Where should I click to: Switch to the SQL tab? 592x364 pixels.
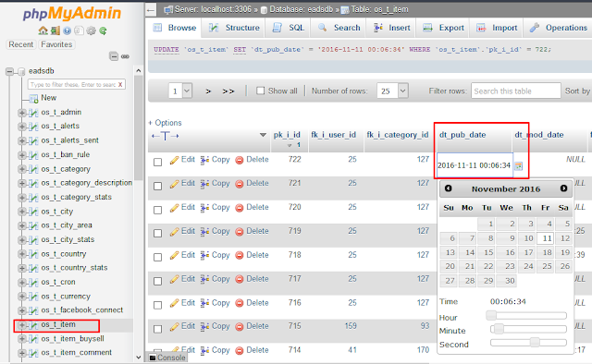point(288,28)
